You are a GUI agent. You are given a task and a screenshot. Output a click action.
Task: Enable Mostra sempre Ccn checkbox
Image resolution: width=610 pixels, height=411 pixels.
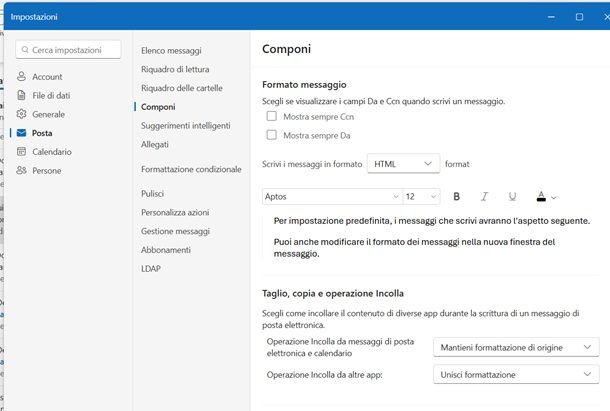coord(272,116)
